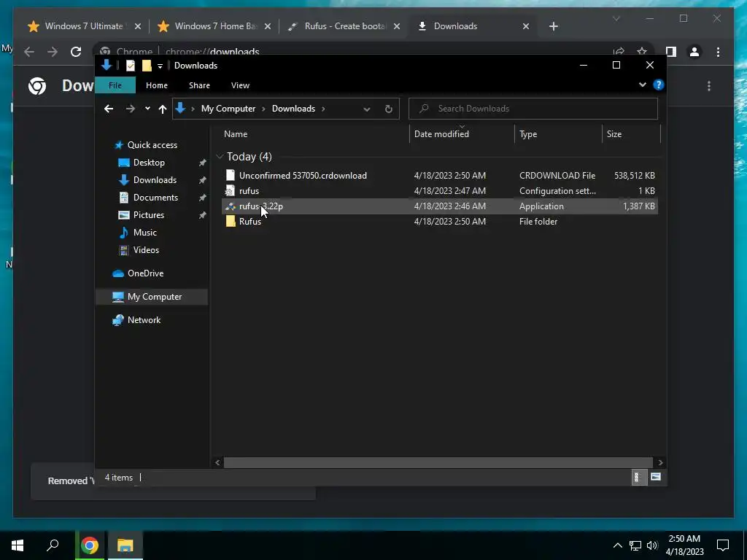Click Chrome icon in taskbar
747x560 pixels.
click(x=90, y=545)
